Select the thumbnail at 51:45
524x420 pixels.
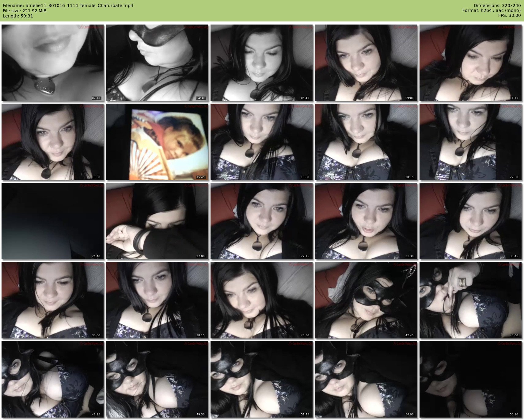[x=261, y=379]
